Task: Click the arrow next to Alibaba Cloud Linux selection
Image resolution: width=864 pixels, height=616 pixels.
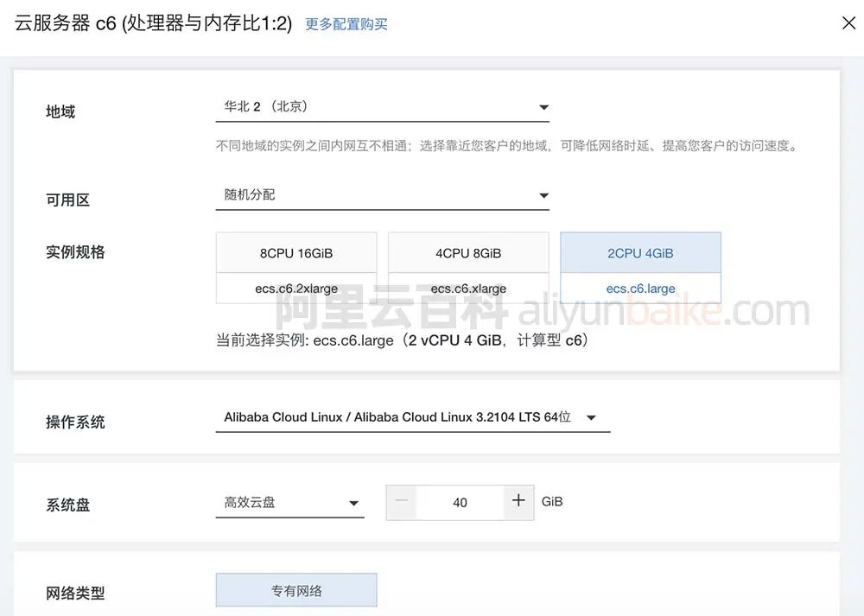Action: [x=591, y=416]
